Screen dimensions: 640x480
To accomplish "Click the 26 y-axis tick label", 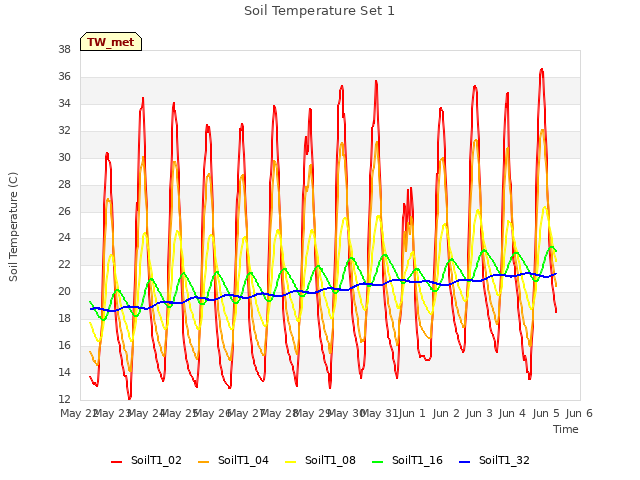I will pyautogui.click(x=64, y=211).
